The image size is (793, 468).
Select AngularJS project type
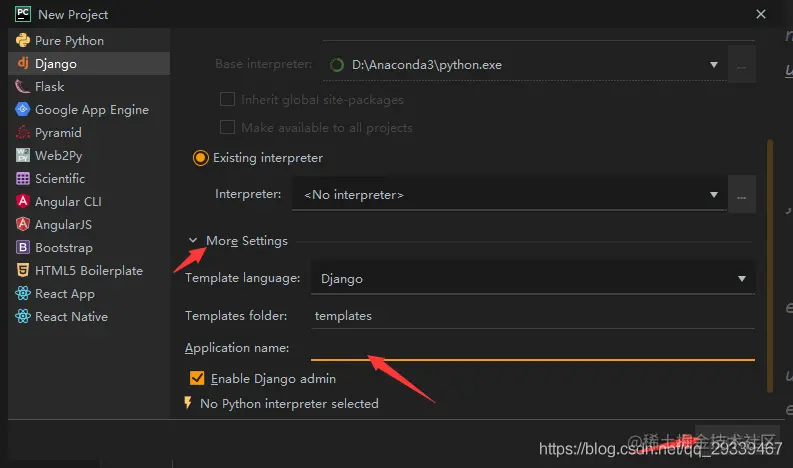pos(89,224)
